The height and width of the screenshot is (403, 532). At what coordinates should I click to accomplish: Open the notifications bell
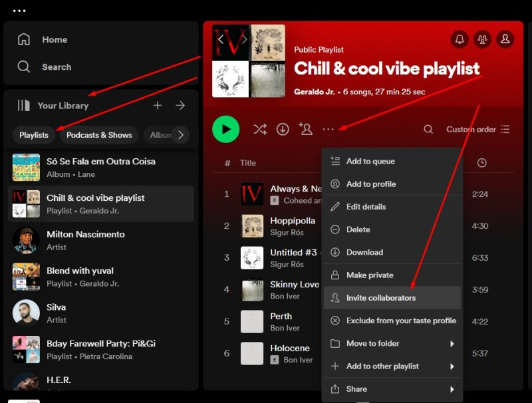coord(459,39)
